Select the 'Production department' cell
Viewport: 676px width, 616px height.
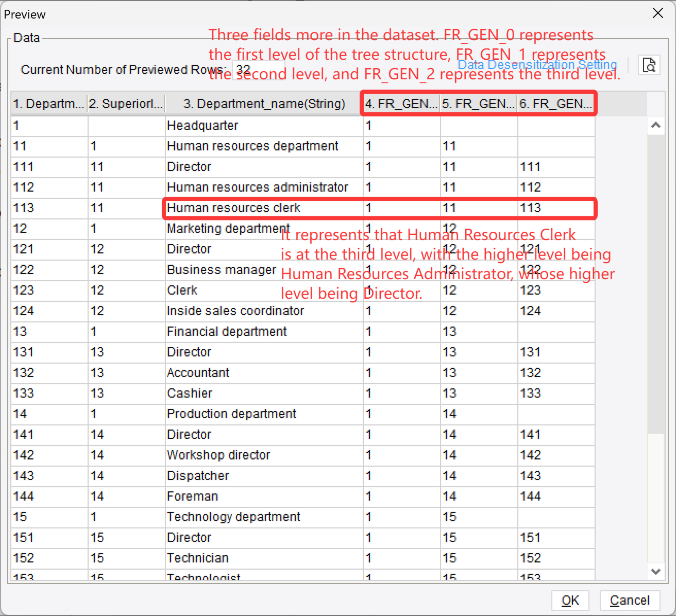[x=264, y=414]
